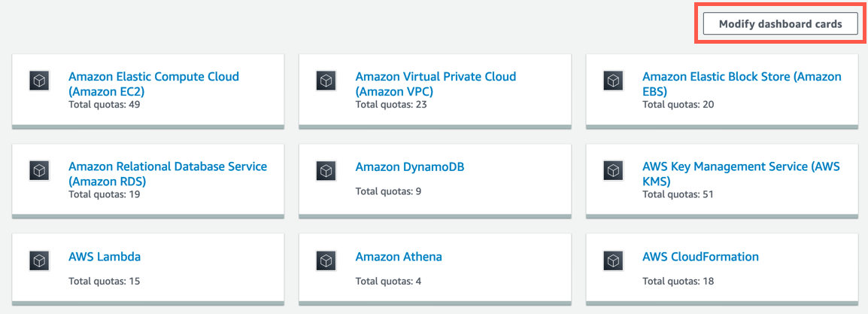Open the AWS CloudFormation link
This screenshot has height=314, width=868.
701,257
